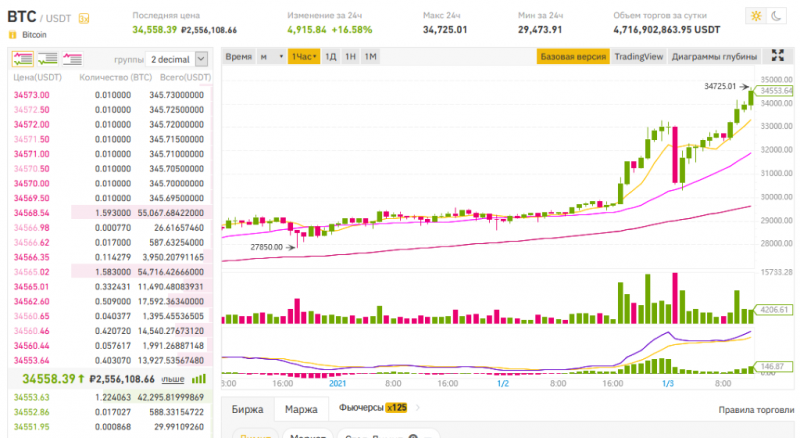Show combined buy and sell order book

(21, 59)
